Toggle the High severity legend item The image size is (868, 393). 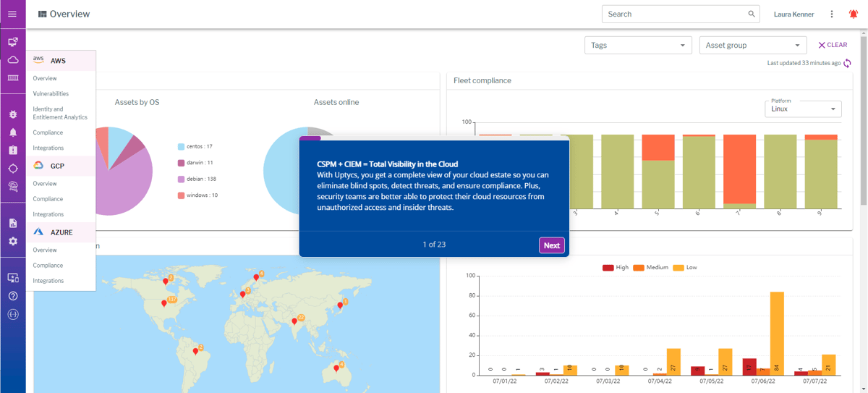(x=616, y=267)
